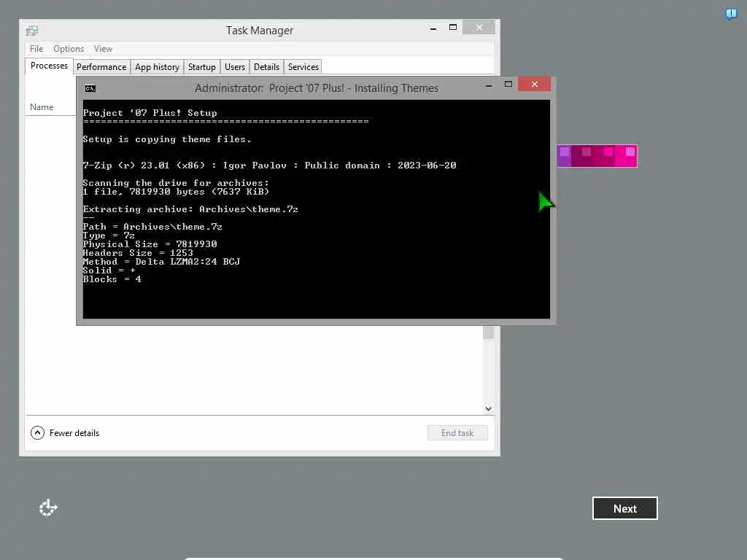This screenshot has width=747, height=560.
Task: Click the command prompt window icon
Action: point(90,88)
